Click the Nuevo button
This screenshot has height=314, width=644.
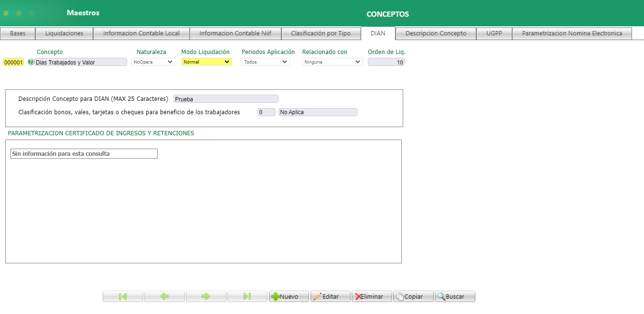point(289,296)
